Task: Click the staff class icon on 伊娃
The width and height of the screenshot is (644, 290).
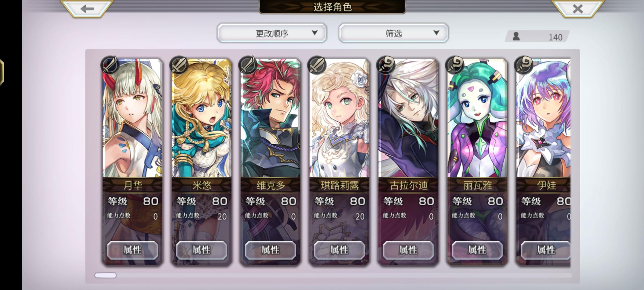Action: pyautogui.click(x=524, y=65)
